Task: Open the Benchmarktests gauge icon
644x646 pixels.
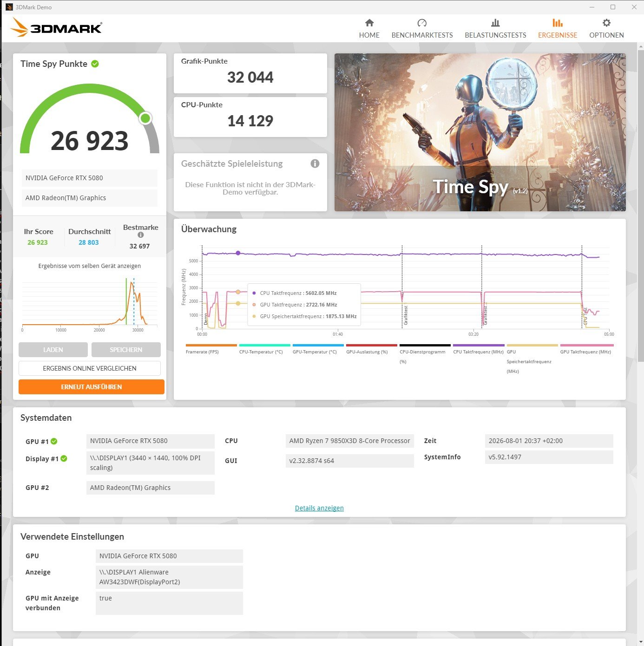Action: point(422,23)
